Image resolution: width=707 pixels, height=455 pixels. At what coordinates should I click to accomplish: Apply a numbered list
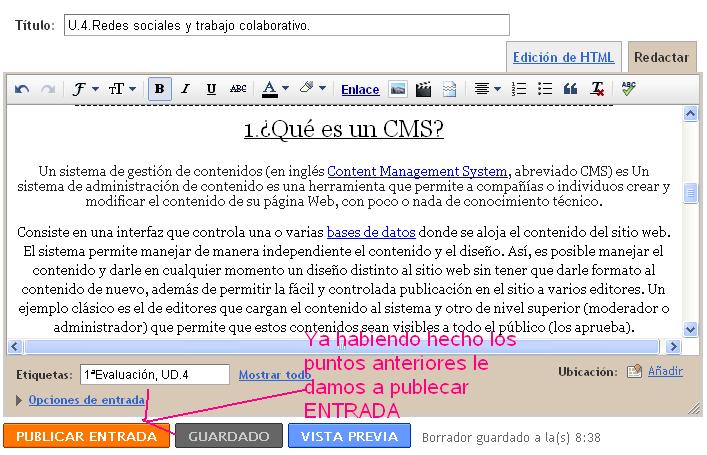tap(519, 89)
